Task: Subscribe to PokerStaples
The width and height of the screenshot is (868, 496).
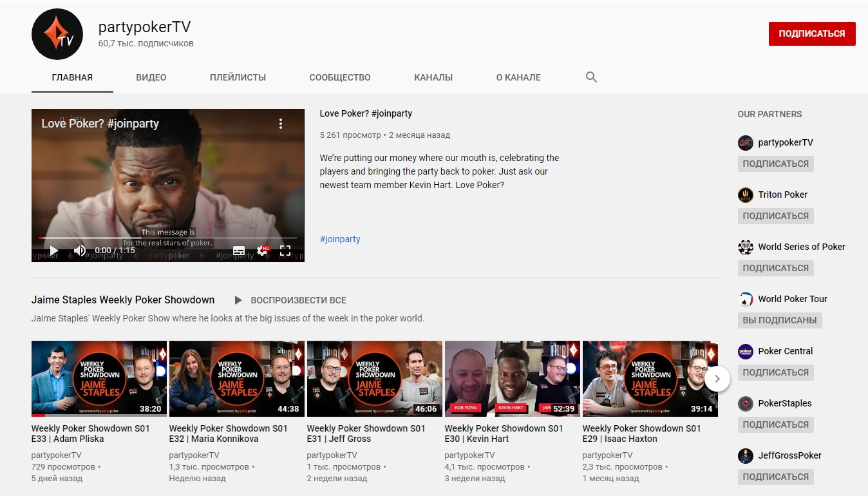Action: pos(775,424)
